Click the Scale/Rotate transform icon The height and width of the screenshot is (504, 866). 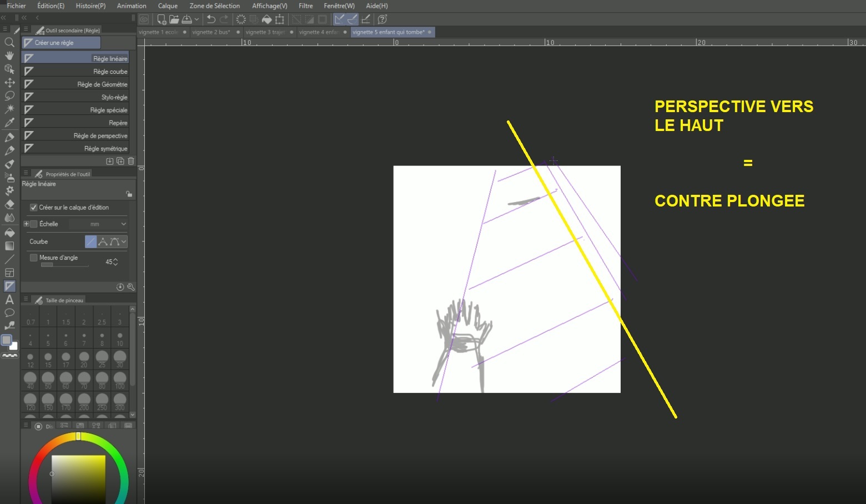tap(280, 19)
